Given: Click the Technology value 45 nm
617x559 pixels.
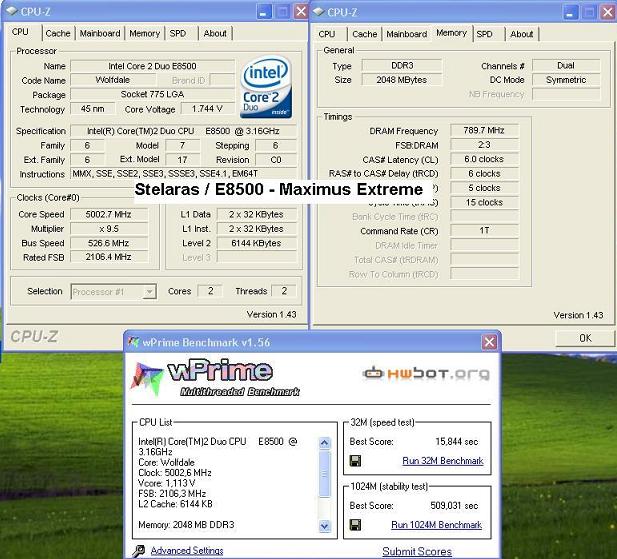Looking at the screenshot, I should click(x=92, y=109).
